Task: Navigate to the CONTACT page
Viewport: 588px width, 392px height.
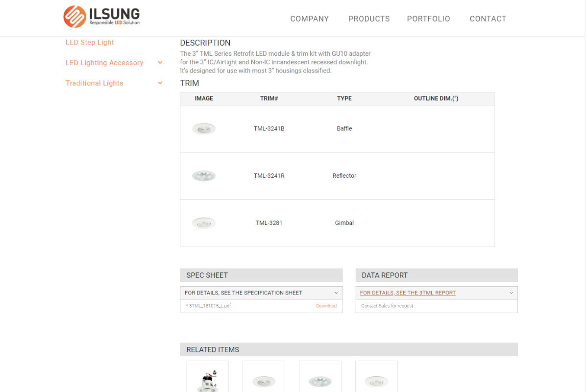Action: click(x=488, y=19)
